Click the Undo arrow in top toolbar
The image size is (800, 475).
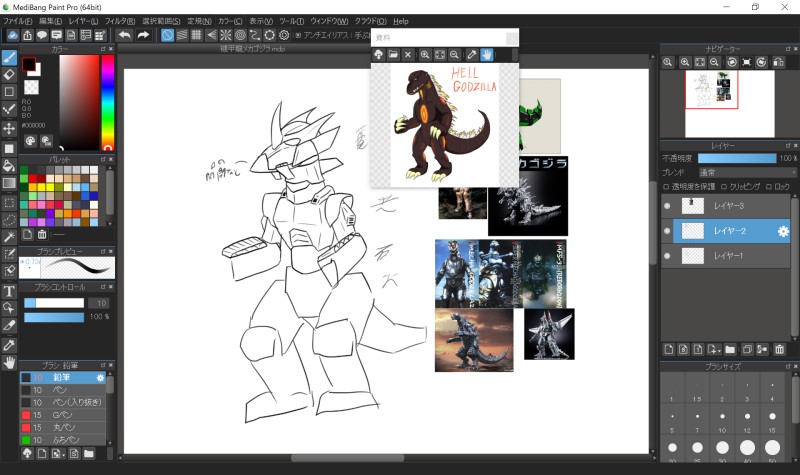pyautogui.click(x=124, y=35)
